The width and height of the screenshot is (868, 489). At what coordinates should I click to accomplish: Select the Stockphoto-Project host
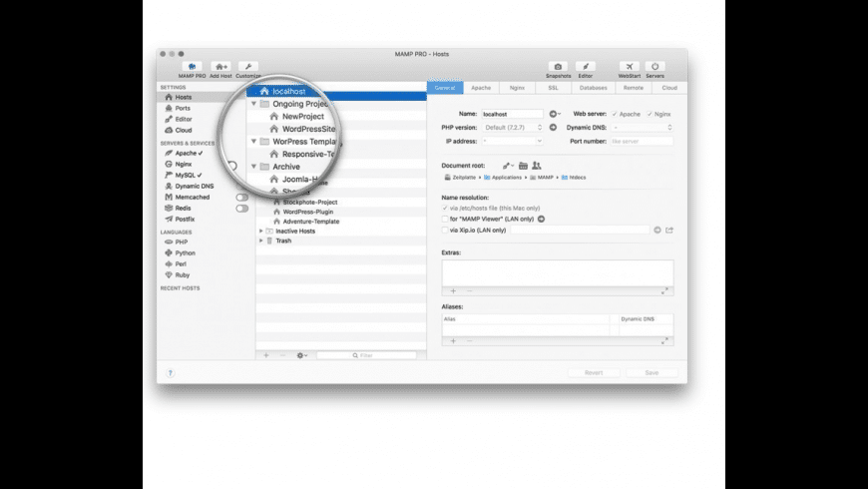(310, 203)
